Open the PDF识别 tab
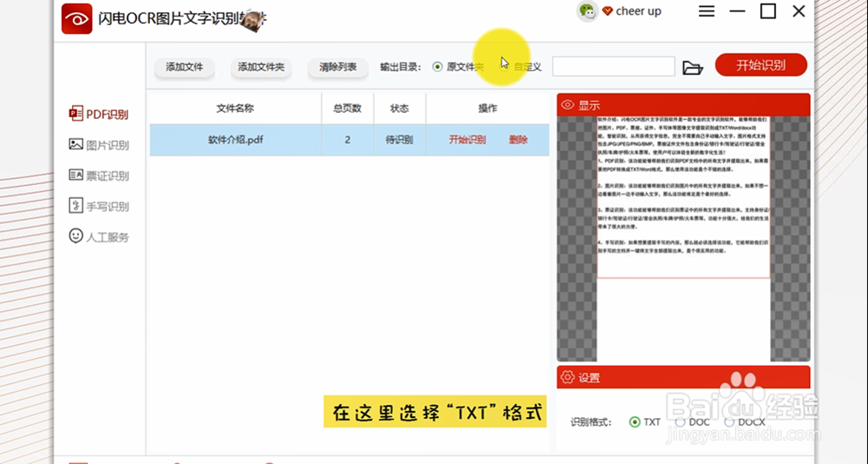Screen dimensions: 868x464 [99, 114]
